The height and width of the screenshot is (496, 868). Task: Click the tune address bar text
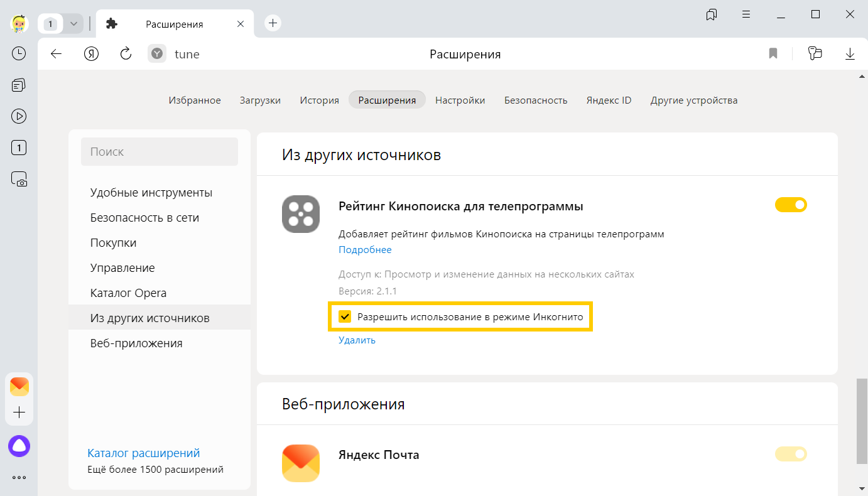[x=187, y=54]
